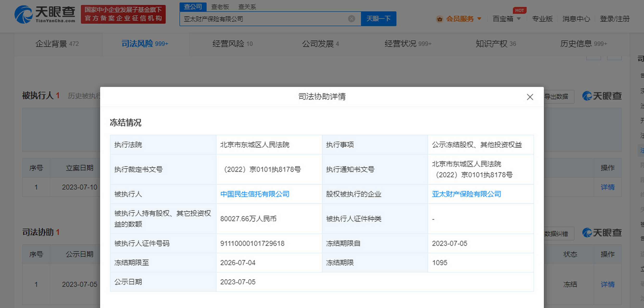Image resolution: width=644 pixels, height=308 pixels.
Task: Open the 公司发展 section tab
Action: point(320,44)
